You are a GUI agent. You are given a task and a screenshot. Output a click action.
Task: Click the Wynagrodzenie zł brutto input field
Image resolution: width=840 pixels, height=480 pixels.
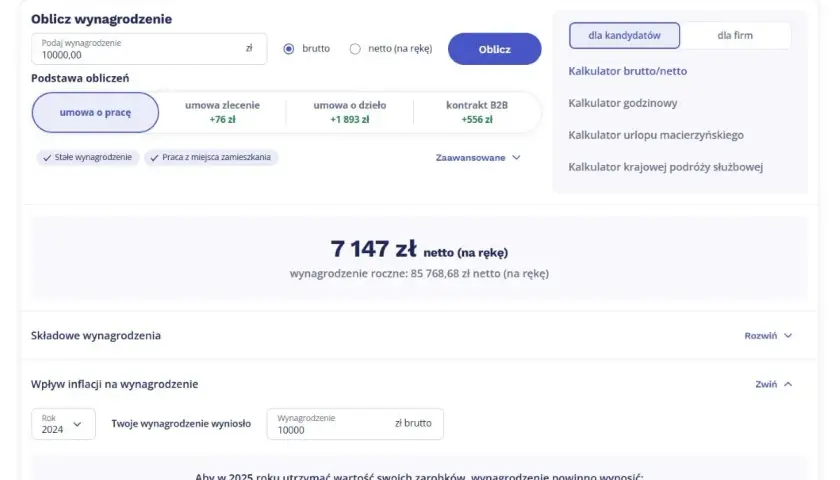355,424
